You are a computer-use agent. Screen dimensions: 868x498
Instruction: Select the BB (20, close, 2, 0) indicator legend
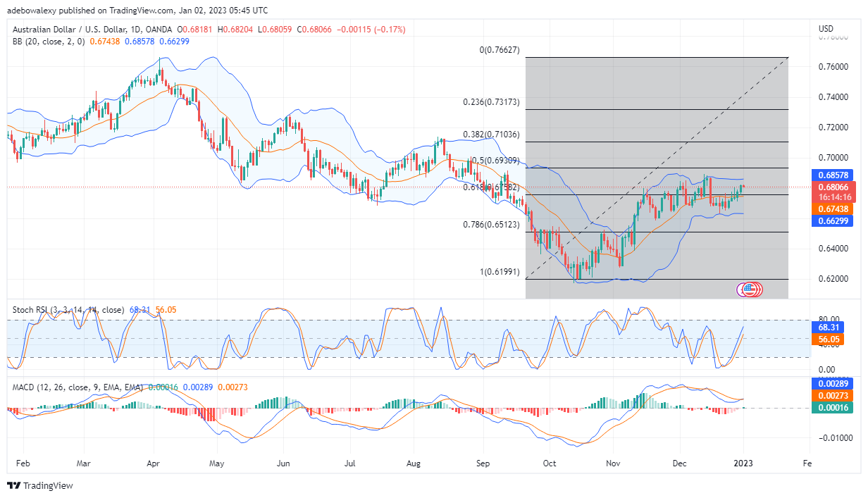point(49,42)
